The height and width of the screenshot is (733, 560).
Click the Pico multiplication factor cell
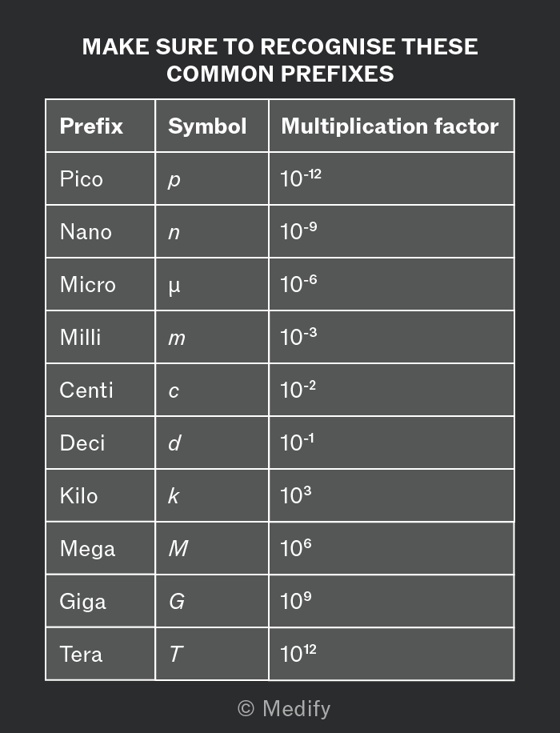392,178
